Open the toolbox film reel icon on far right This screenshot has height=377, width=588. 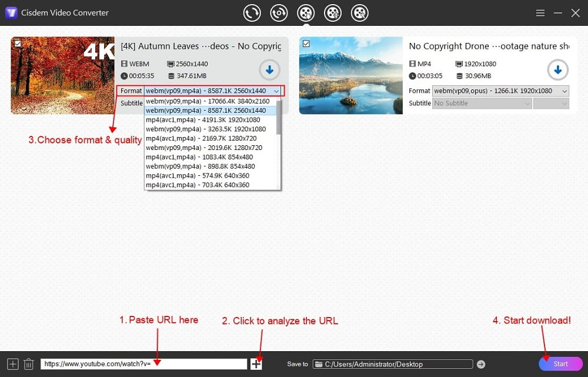click(360, 12)
